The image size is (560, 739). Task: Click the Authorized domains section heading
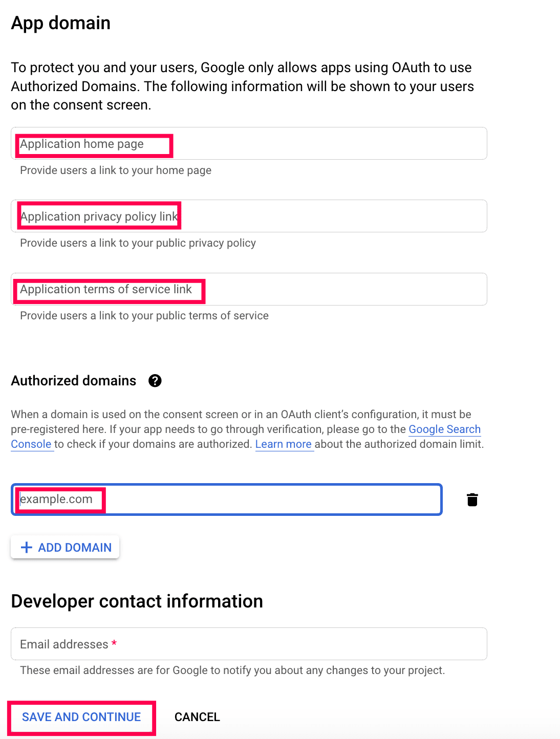point(74,381)
